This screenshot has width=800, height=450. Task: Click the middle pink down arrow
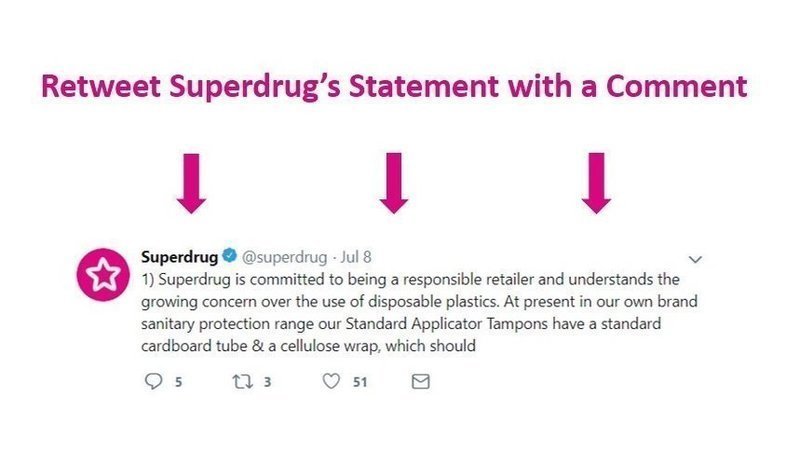coord(394,182)
